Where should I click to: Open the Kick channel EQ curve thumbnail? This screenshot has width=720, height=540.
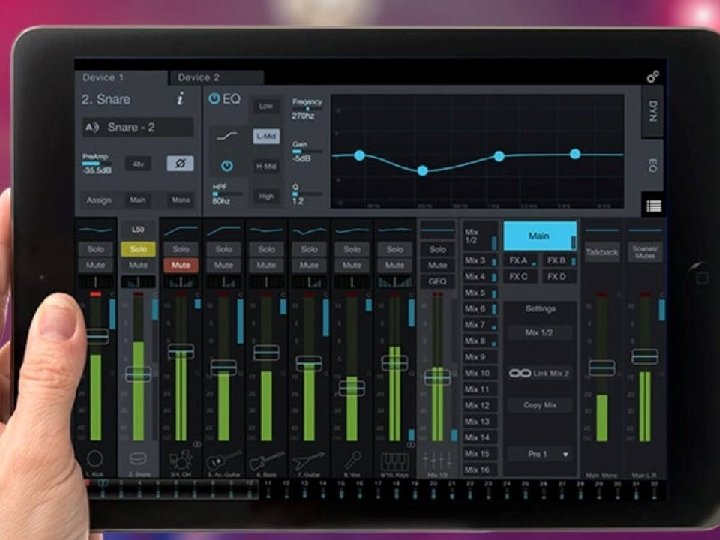96,231
